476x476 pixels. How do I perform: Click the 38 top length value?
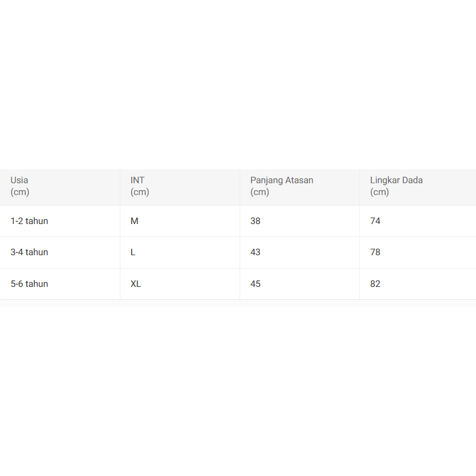[255, 221]
